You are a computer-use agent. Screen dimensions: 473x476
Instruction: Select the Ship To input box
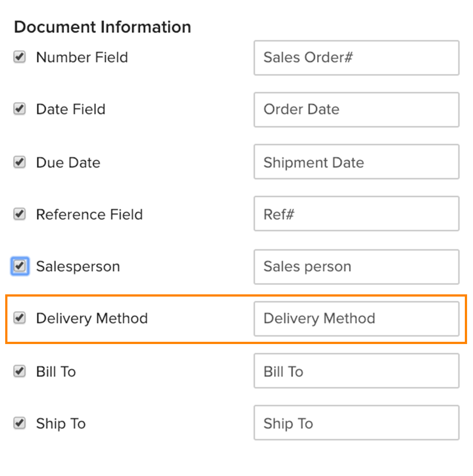[356, 423]
